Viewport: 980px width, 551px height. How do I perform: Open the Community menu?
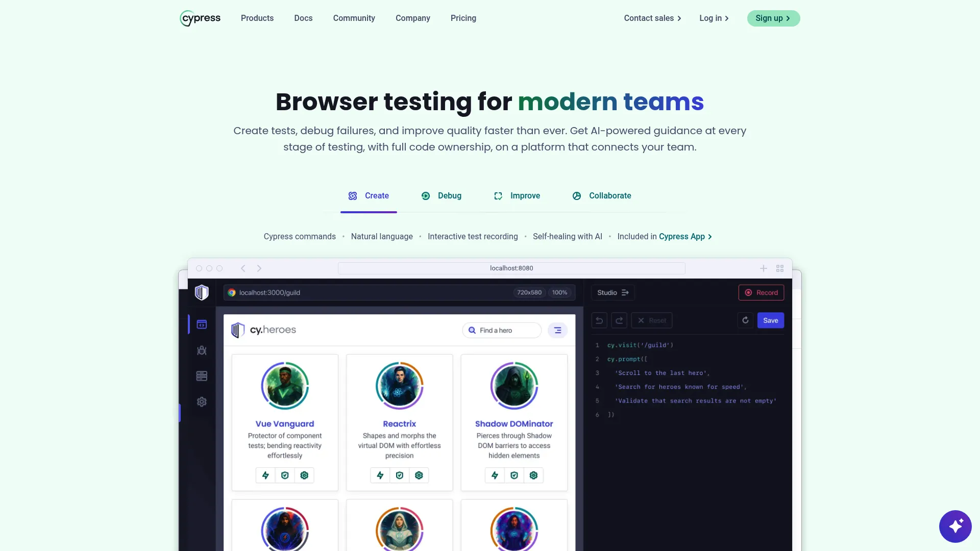coord(354,18)
